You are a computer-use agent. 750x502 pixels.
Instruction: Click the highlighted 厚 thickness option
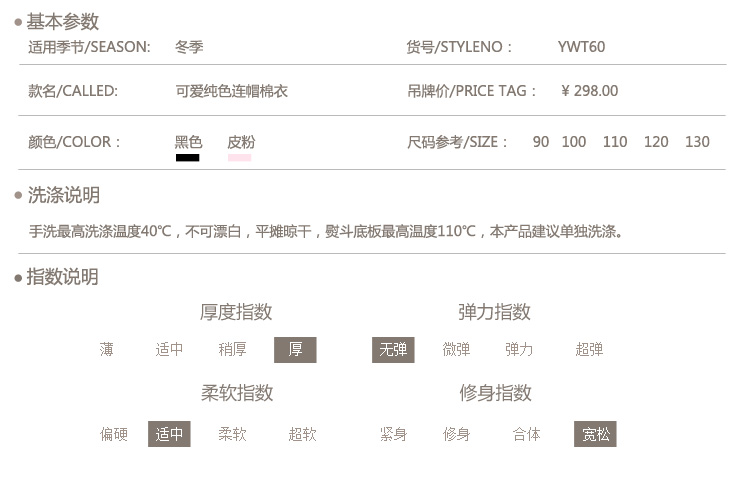pos(295,350)
